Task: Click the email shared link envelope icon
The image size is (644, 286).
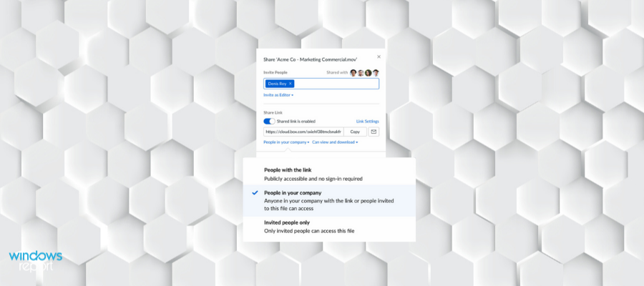Action: [374, 132]
